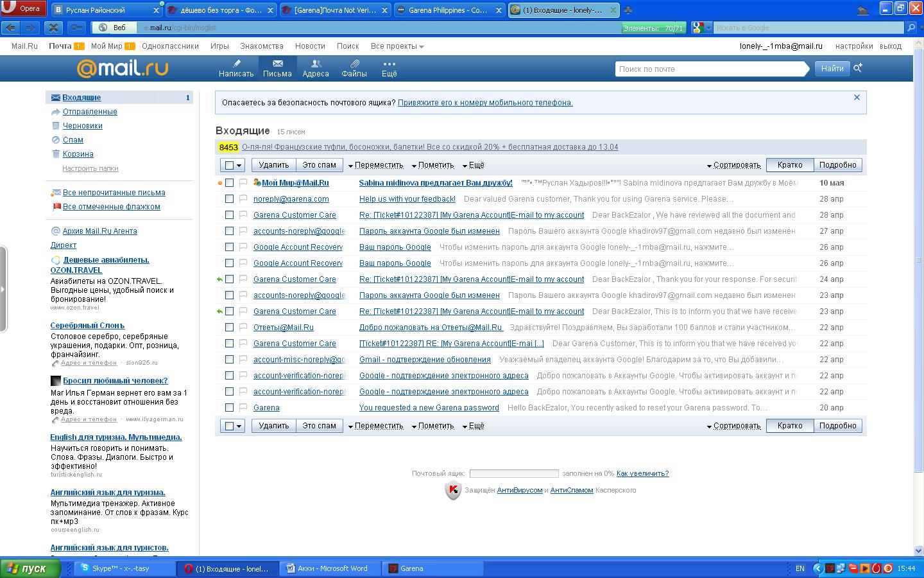Open the top select-all checkbox dropdown
This screenshot has height=578, width=924.
coord(232,165)
